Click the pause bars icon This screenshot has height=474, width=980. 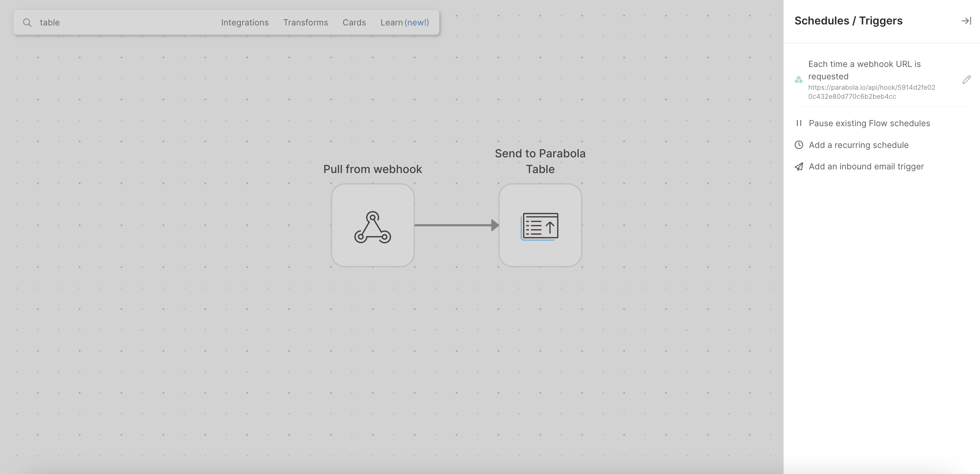click(799, 123)
